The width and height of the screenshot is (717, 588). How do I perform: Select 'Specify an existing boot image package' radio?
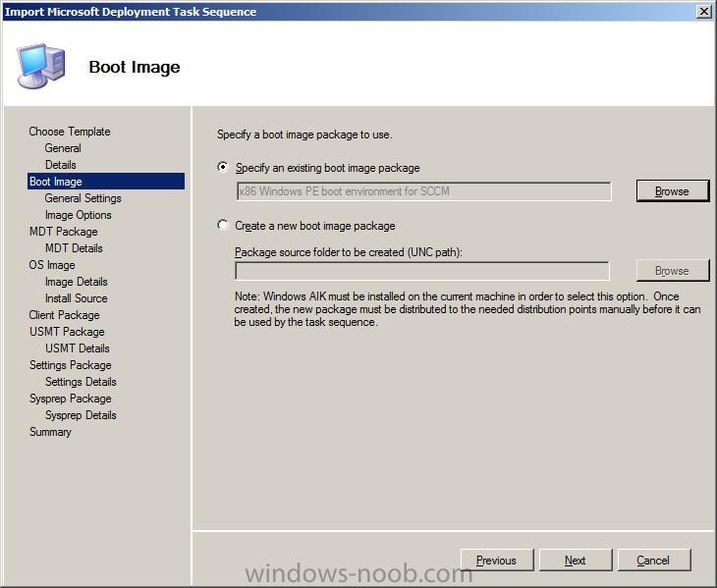(x=223, y=167)
